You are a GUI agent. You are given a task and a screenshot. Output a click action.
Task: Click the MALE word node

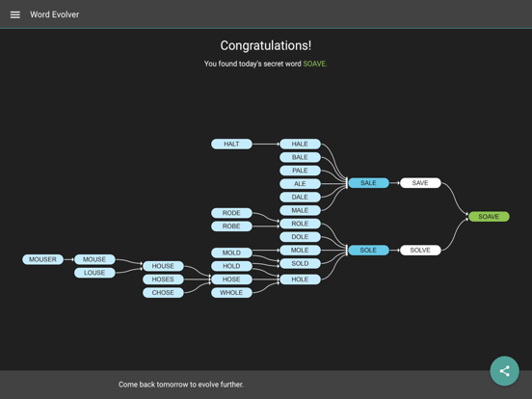point(300,210)
